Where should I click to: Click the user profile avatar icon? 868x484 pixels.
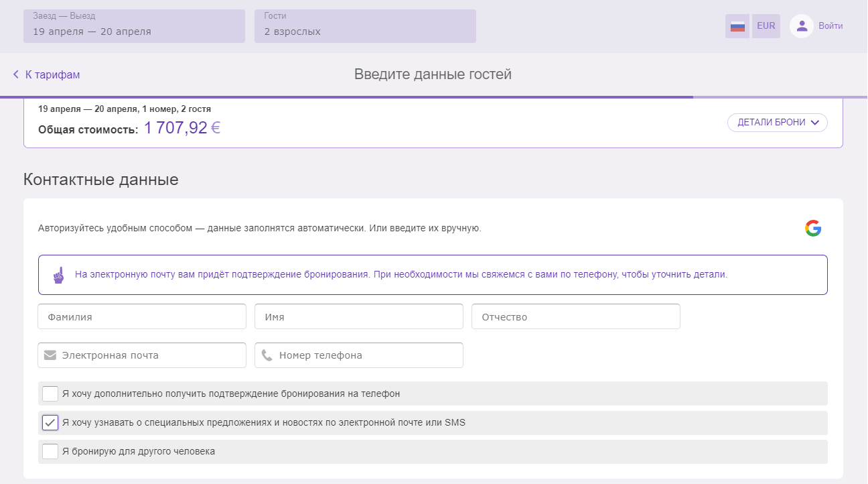[802, 26]
